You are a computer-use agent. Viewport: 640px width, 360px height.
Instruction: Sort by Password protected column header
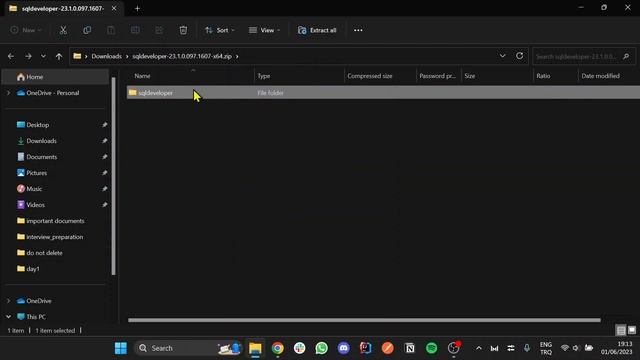[x=437, y=76]
